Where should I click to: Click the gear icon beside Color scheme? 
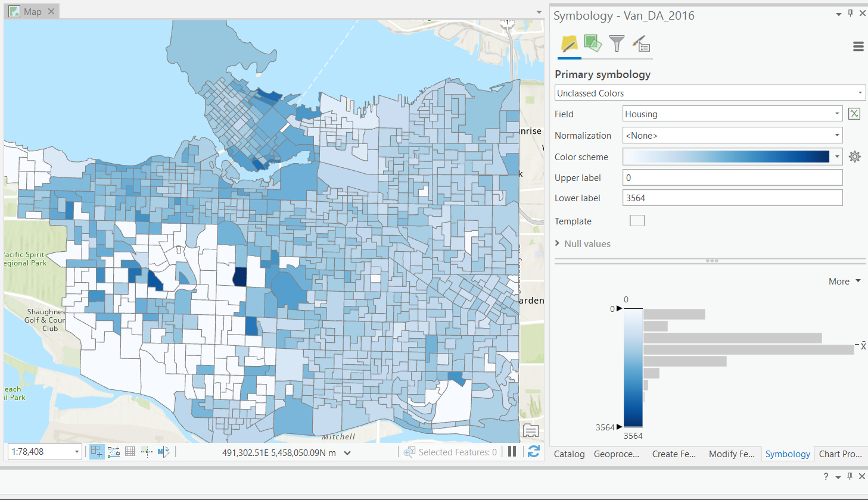point(854,157)
